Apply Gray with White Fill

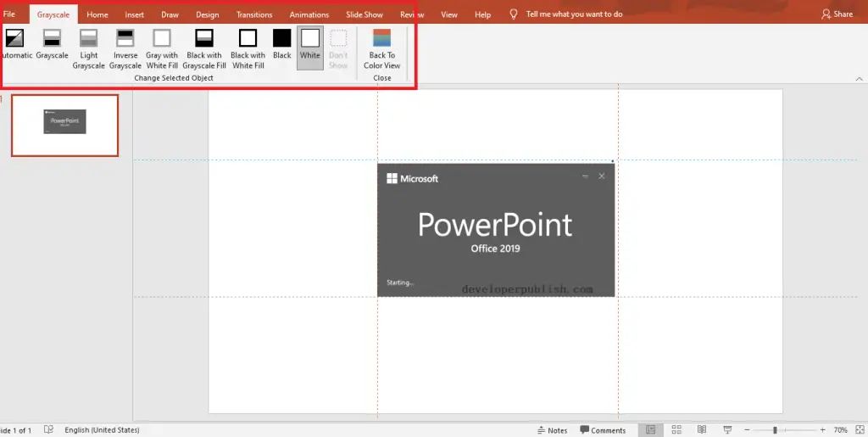162,48
